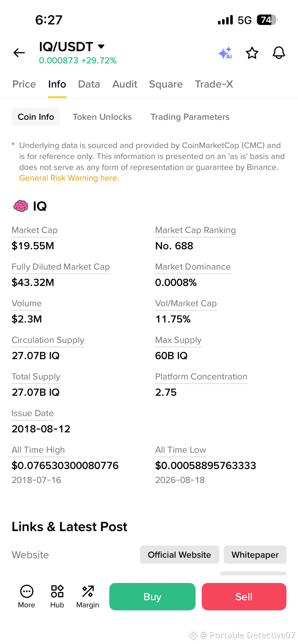Screen dimensions: 298x644
Task: Open the Trade-X tab
Action: pos(214,84)
